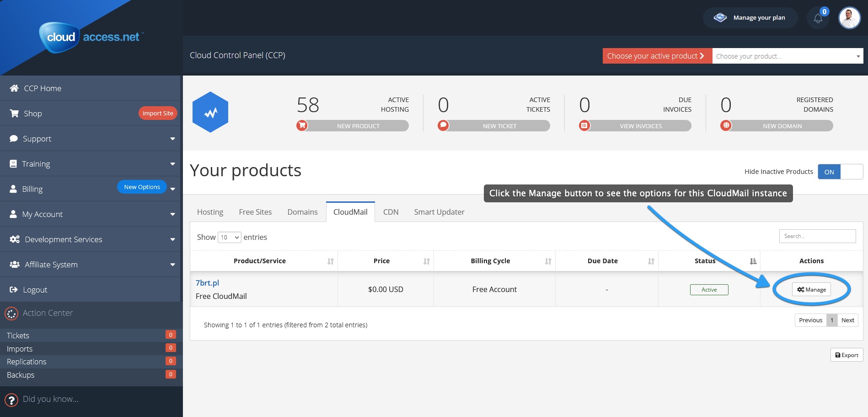Open the 7brt.pl product link
The image size is (868, 417).
207,283
